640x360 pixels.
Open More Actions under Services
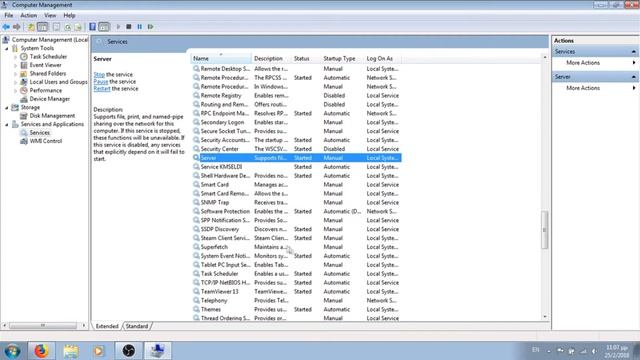pyautogui.click(x=583, y=63)
